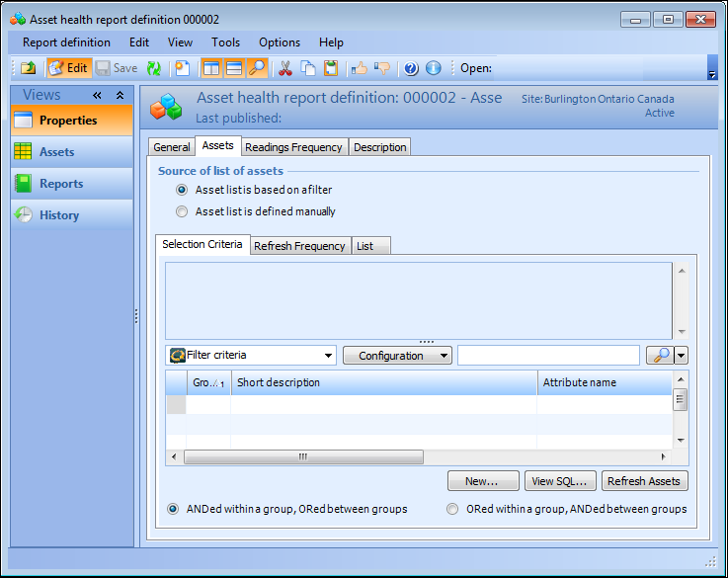Viewport: 728px width, 578px height.
Task: Click the green refresh arrows icon
Action: (154, 68)
